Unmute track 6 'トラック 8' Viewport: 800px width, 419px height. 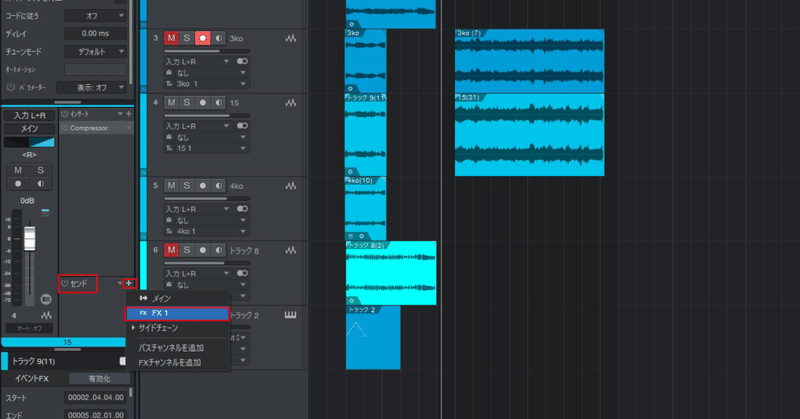tap(171, 250)
